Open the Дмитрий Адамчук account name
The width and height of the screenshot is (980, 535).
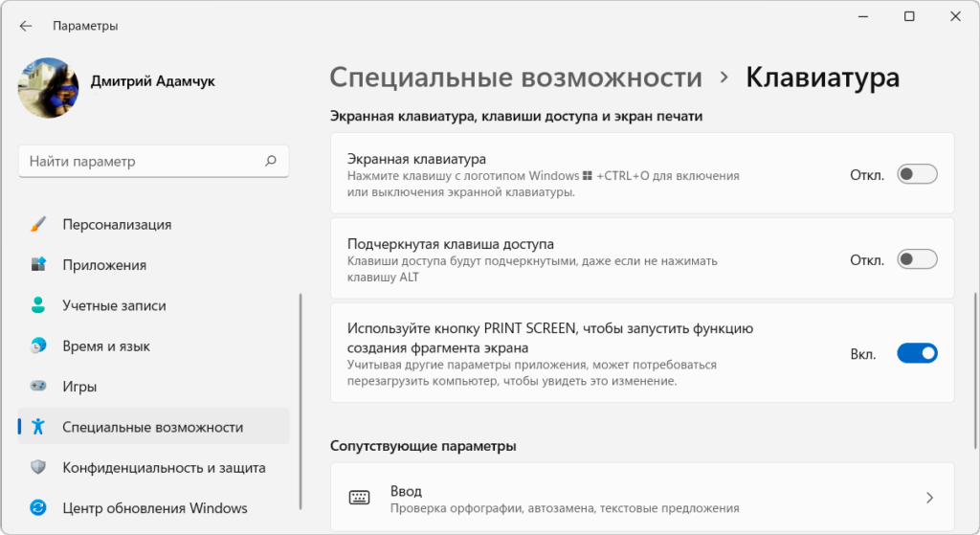coord(153,81)
